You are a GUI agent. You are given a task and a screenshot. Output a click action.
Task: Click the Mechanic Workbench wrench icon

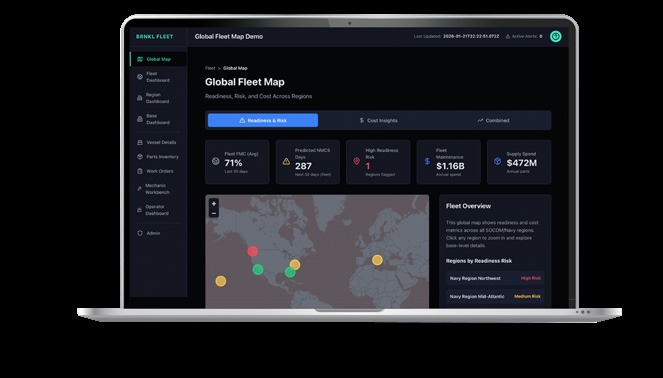140,189
